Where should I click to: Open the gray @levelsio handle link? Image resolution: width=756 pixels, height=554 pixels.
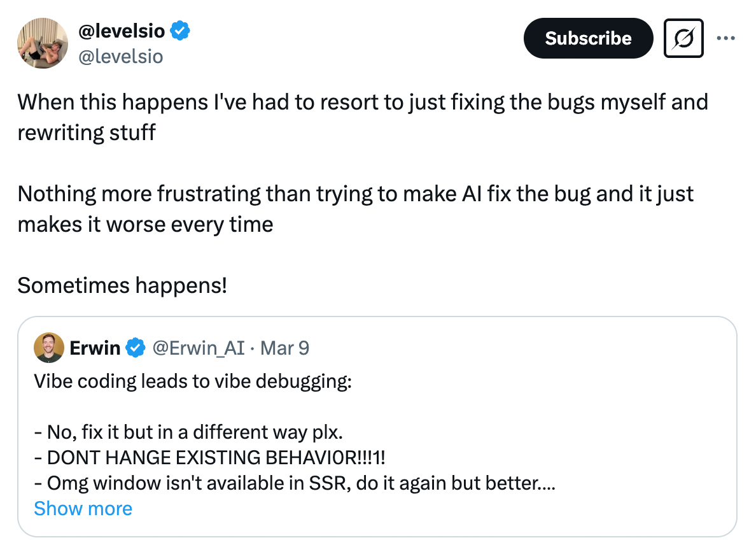120,57
